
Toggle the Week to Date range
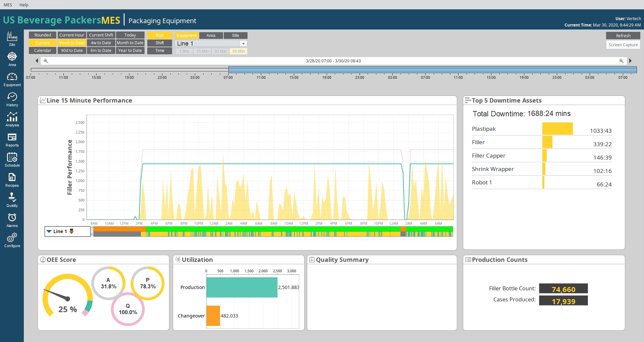pos(72,43)
